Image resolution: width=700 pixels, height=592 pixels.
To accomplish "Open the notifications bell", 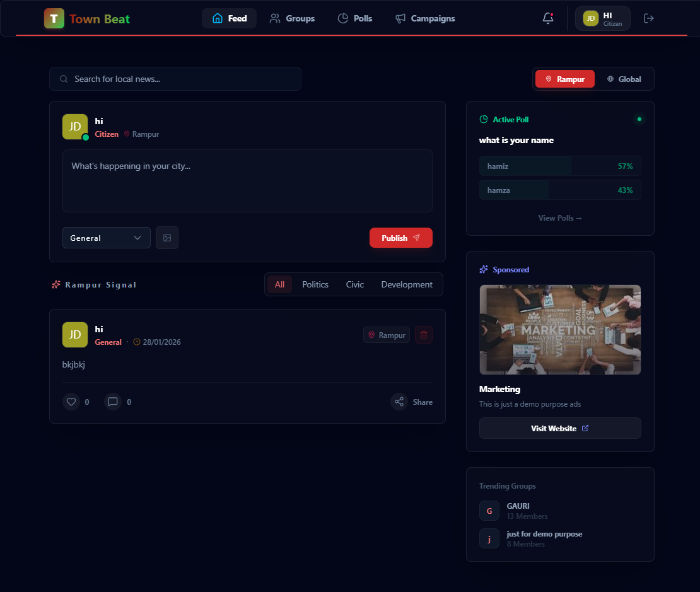I will click(548, 18).
